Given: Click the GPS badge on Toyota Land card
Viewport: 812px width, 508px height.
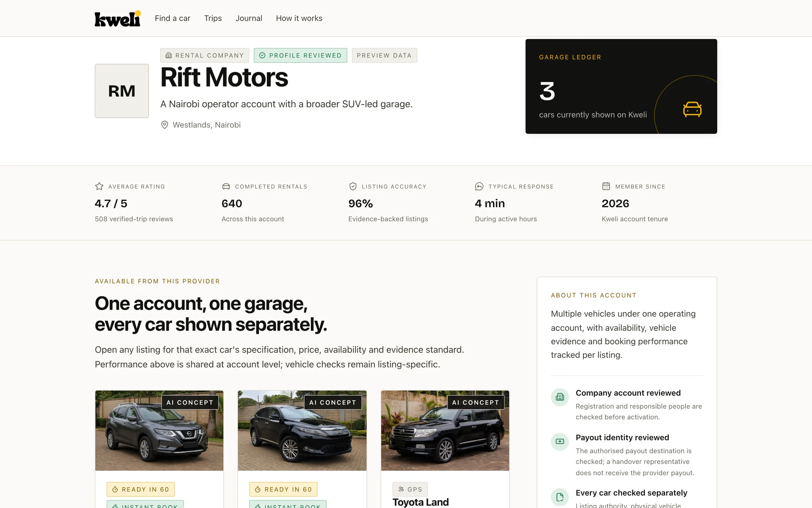Looking at the screenshot, I should tap(410, 489).
